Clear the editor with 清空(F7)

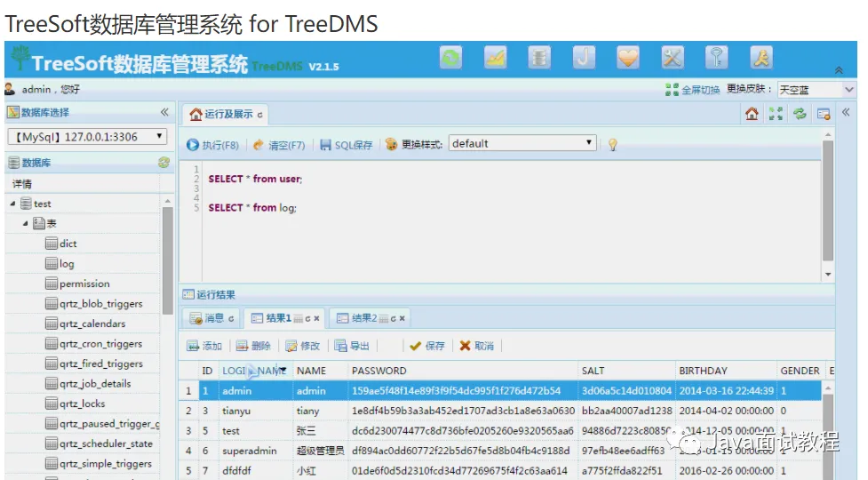279,145
